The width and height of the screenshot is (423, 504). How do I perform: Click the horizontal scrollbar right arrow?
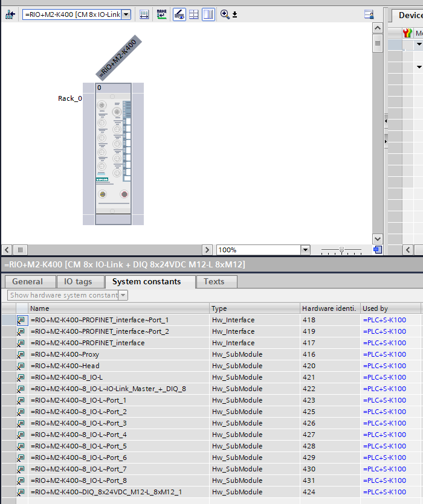[x=207, y=250]
